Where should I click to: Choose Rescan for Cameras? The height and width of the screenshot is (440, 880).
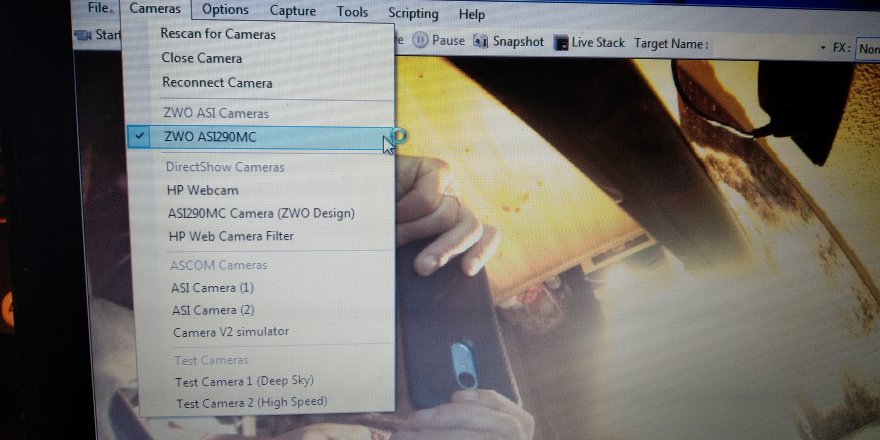point(218,34)
